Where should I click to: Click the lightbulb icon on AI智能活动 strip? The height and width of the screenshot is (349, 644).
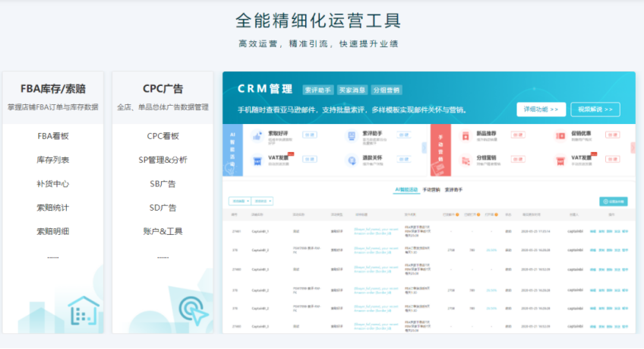pos(229,169)
